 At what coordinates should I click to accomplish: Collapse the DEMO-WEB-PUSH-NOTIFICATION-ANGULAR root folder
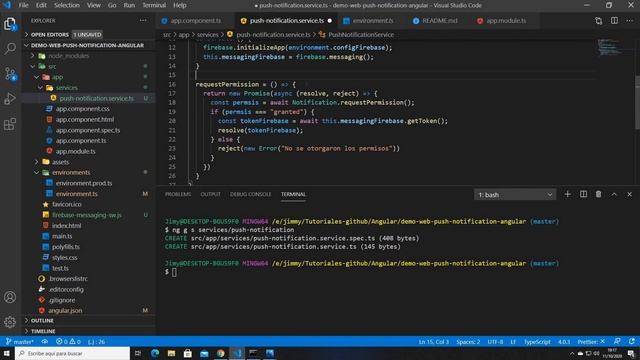pyautogui.click(x=87, y=45)
